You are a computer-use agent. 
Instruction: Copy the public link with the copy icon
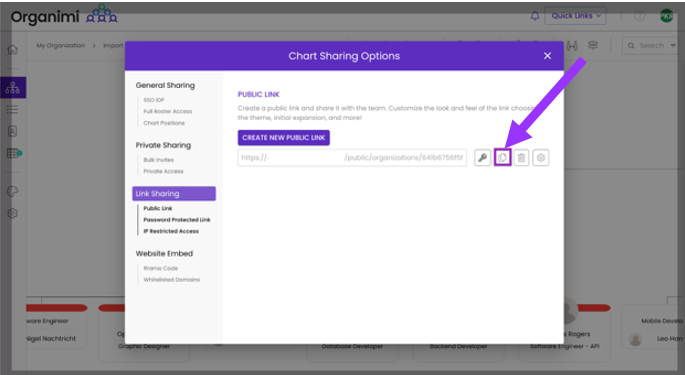point(502,158)
